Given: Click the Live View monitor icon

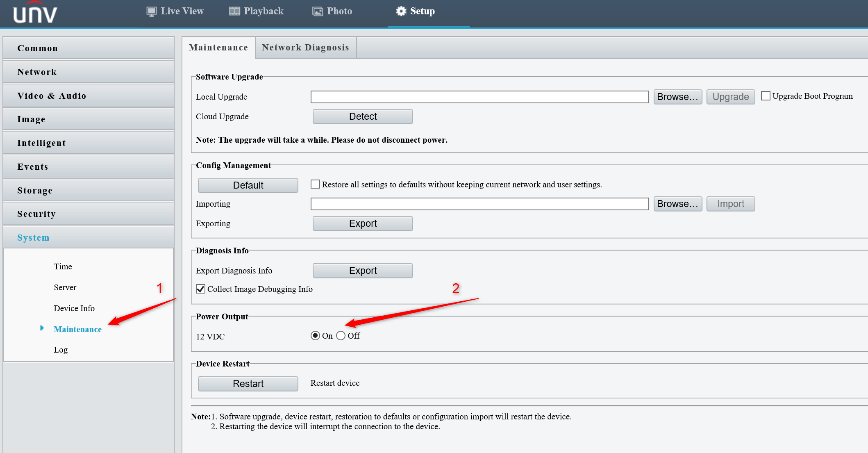Looking at the screenshot, I should 152,11.
